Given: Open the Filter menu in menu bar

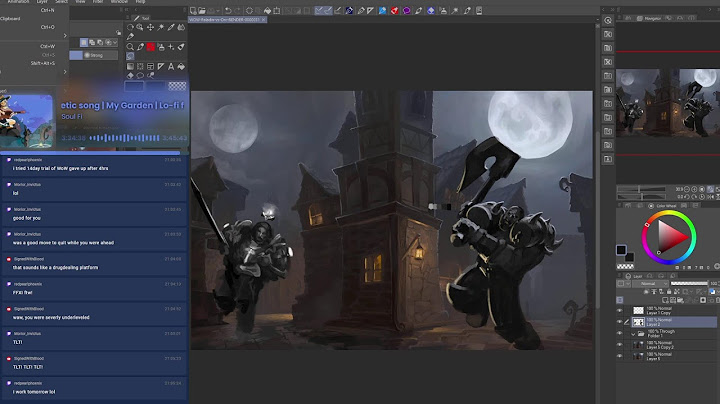Looking at the screenshot, I should click(x=98, y=2).
